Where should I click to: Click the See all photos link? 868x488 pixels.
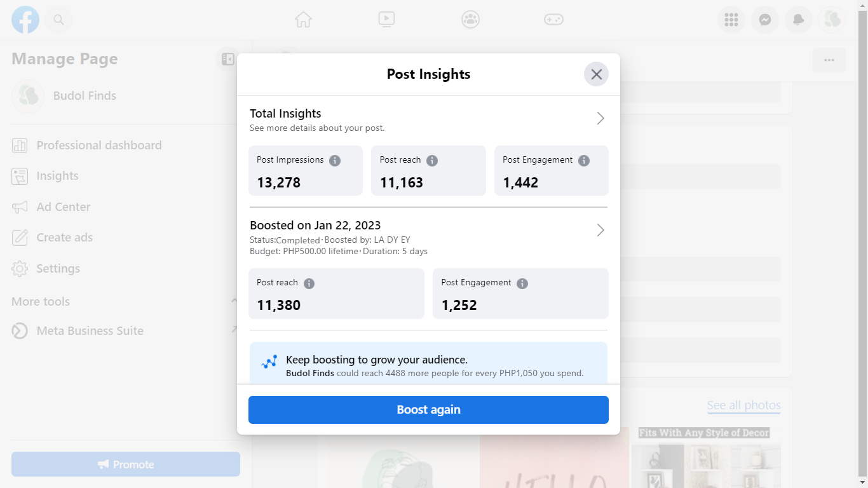coord(744,405)
